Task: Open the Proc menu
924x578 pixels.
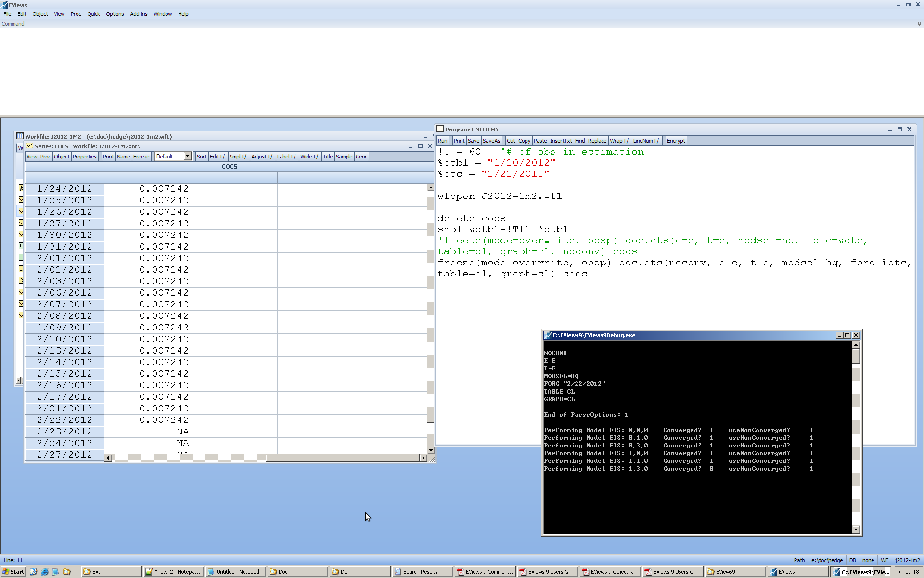Action: [76, 14]
